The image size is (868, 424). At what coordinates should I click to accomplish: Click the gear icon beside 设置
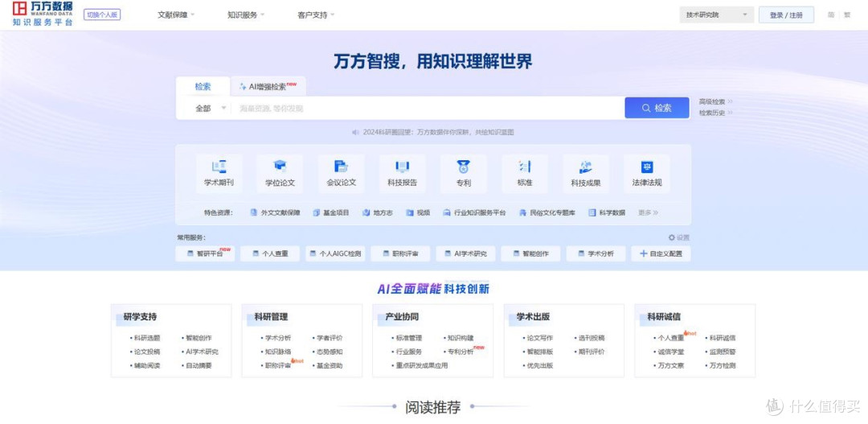coord(671,237)
